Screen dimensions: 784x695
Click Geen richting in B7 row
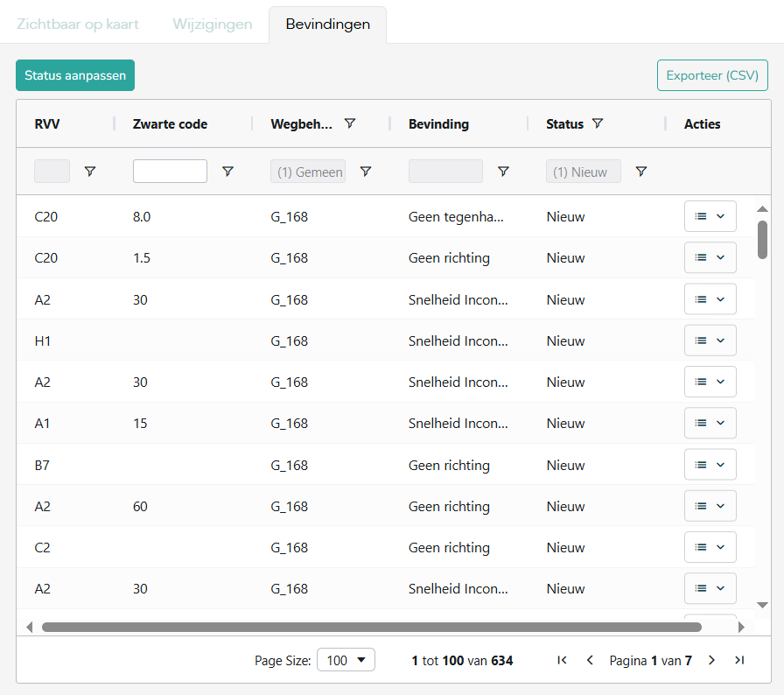click(449, 466)
